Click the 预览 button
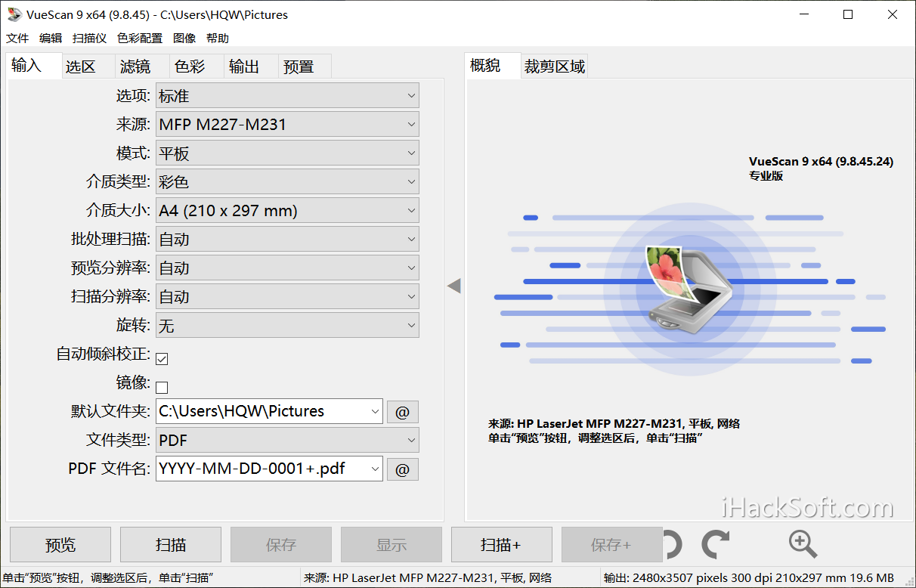916x588 pixels. [60, 545]
